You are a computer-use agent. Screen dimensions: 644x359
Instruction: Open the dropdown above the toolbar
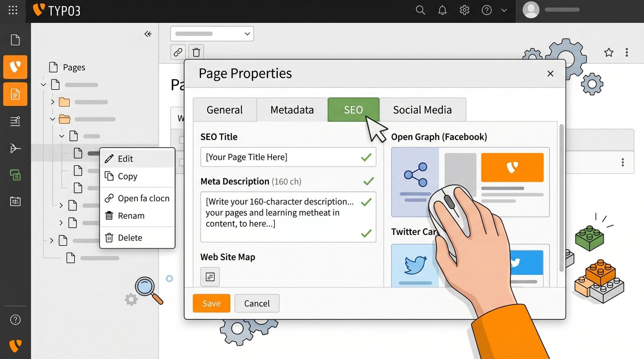click(x=212, y=34)
